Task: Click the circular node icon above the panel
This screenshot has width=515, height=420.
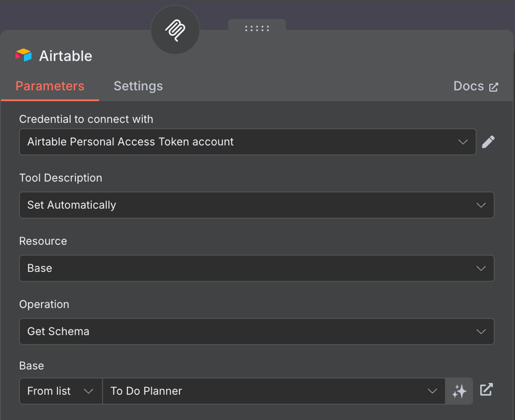Action: [175, 30]
